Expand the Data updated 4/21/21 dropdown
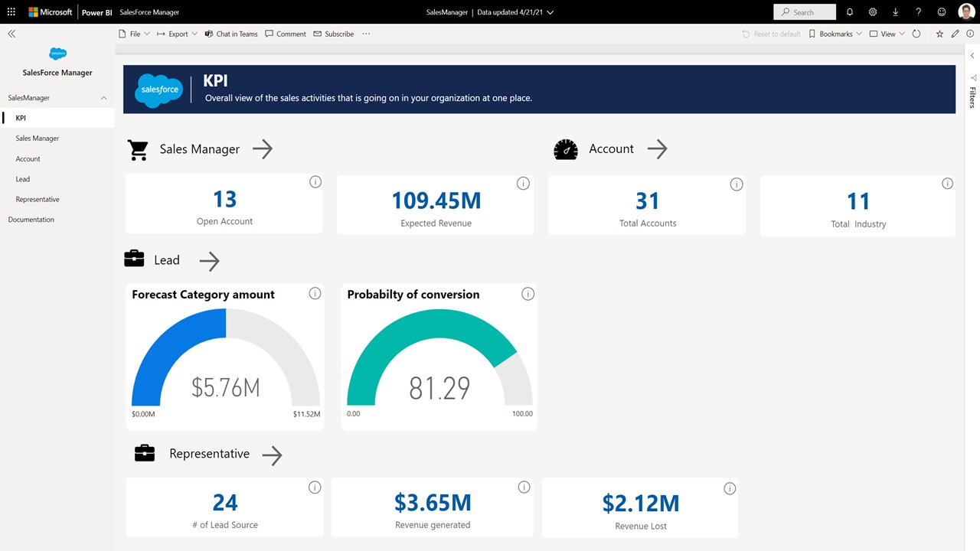980x551 pixels. 515,12
